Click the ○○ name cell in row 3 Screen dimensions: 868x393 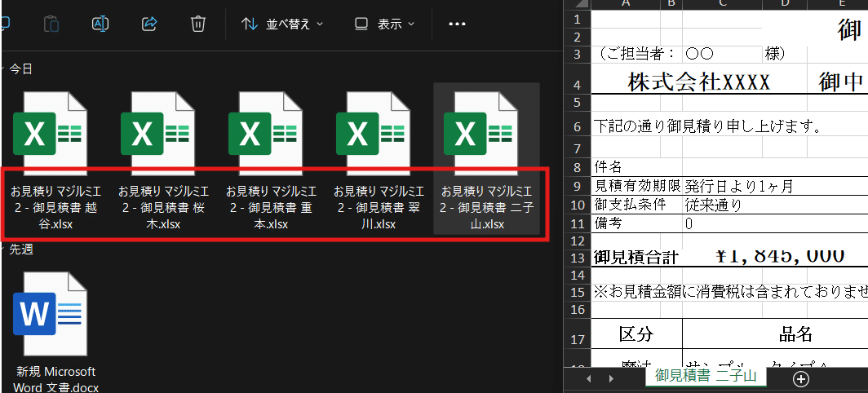pos(722,54)
